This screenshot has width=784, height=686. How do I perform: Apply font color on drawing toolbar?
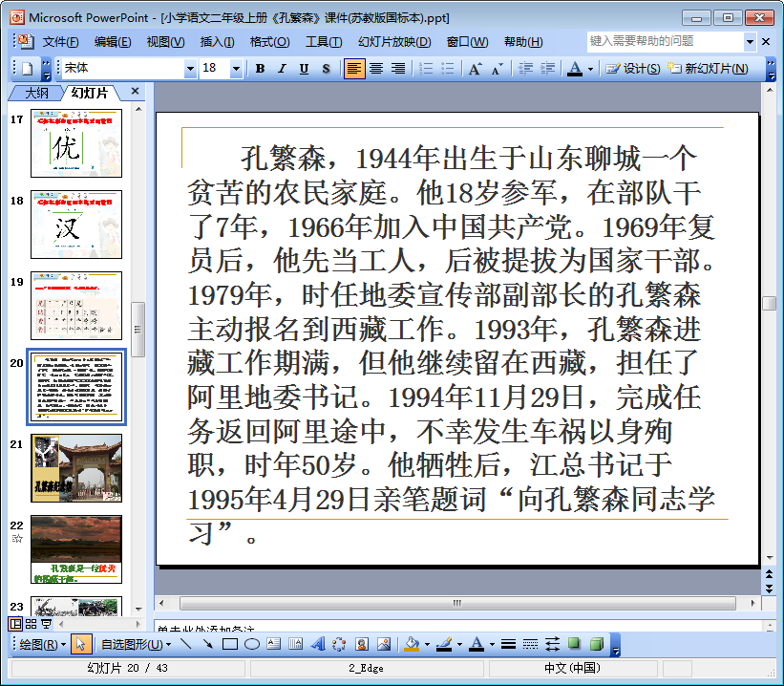click(477, 644)
